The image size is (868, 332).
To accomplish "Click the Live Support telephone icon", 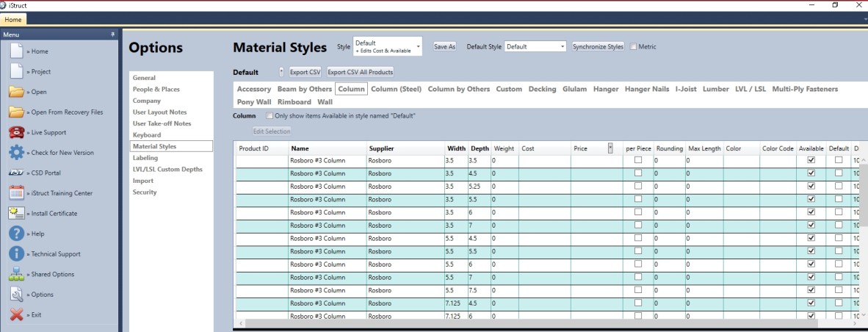I will click(x=16, y=133).
